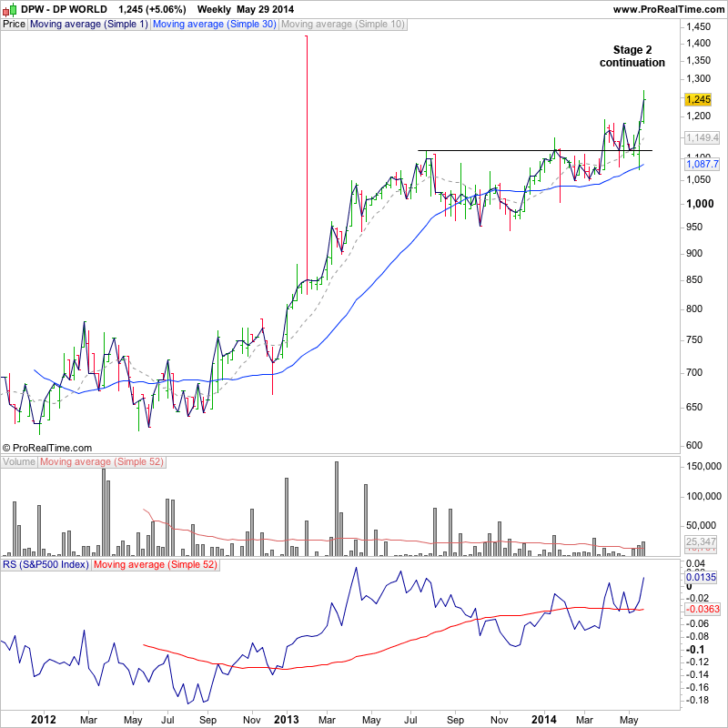Select the Price label tab
728x728 pixels.
click(14, 25)
